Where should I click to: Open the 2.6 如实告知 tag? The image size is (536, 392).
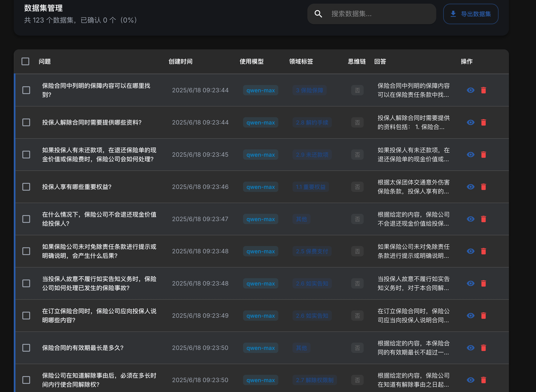tap(312, 283)
